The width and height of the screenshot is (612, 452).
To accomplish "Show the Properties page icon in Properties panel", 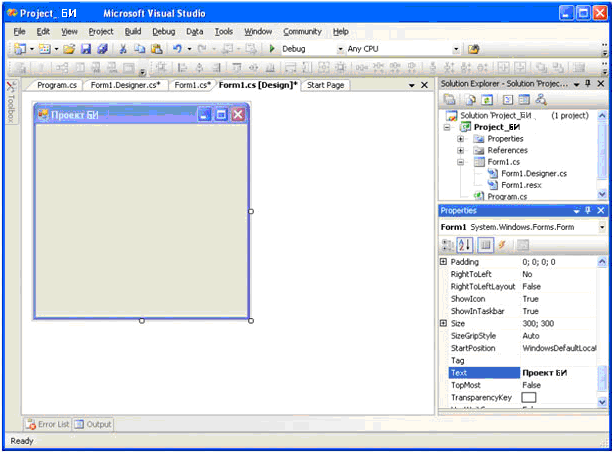I will [486, 245].
